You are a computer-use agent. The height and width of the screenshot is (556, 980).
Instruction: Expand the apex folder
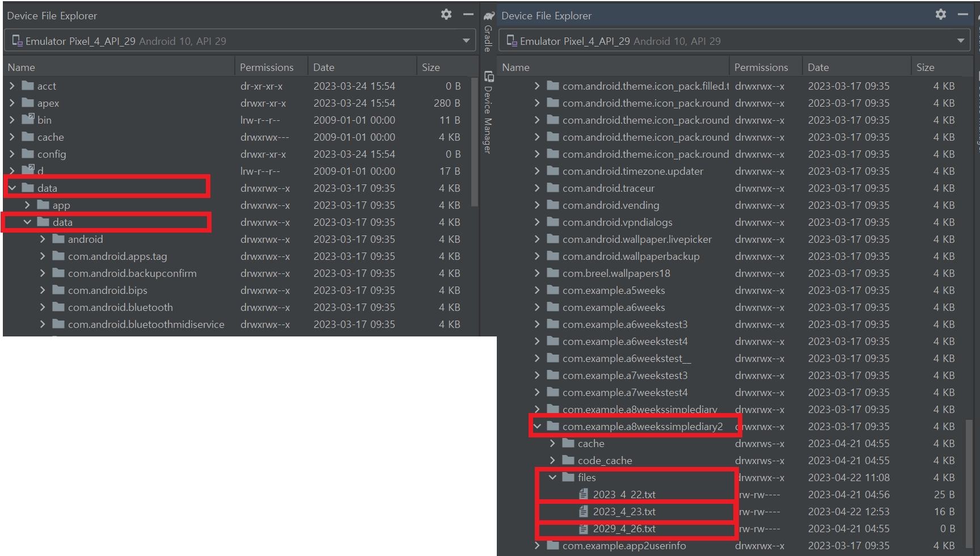pyautogui.click(x=12, y=103)
